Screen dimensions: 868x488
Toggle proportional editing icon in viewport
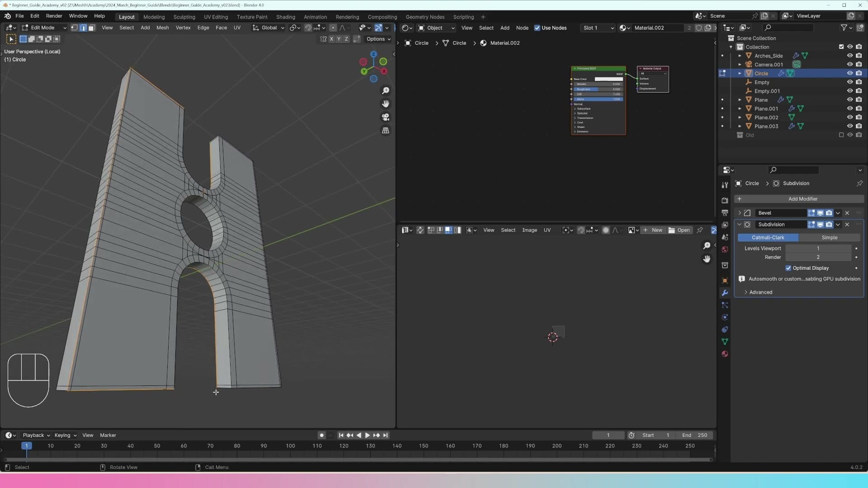coord(333,28)
